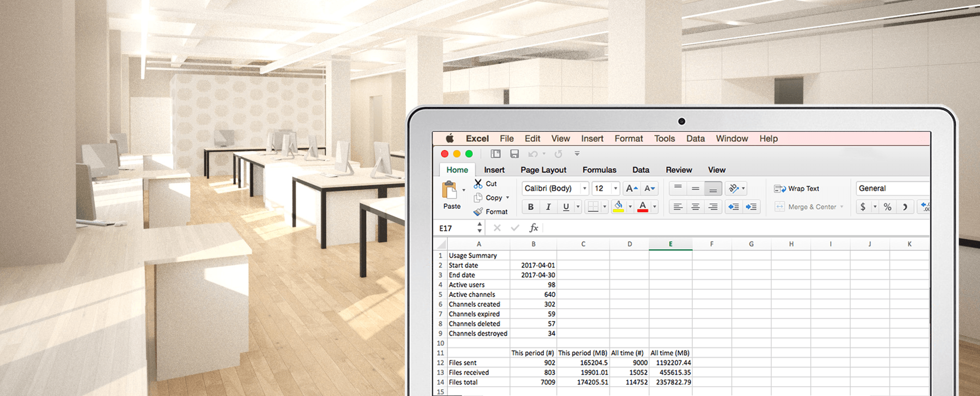Toggle underline formatting
This screenshot has height=396, width=980.
coord(566,207)
